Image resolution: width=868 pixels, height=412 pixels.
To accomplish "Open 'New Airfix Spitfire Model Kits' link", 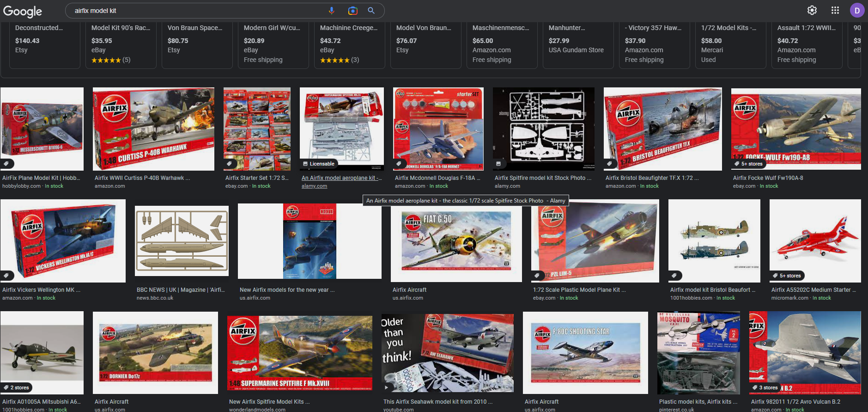I will tap(269, 401).
